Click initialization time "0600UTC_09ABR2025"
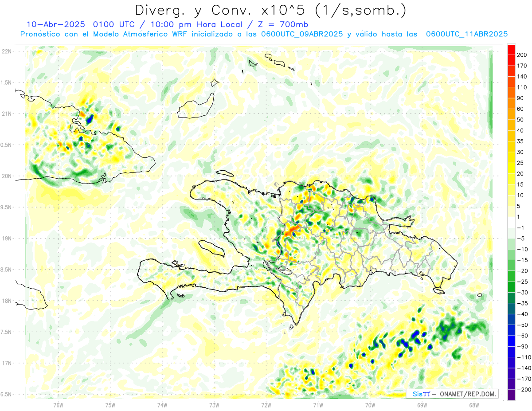Screen dimensions: 532x411 pos(302,34)
